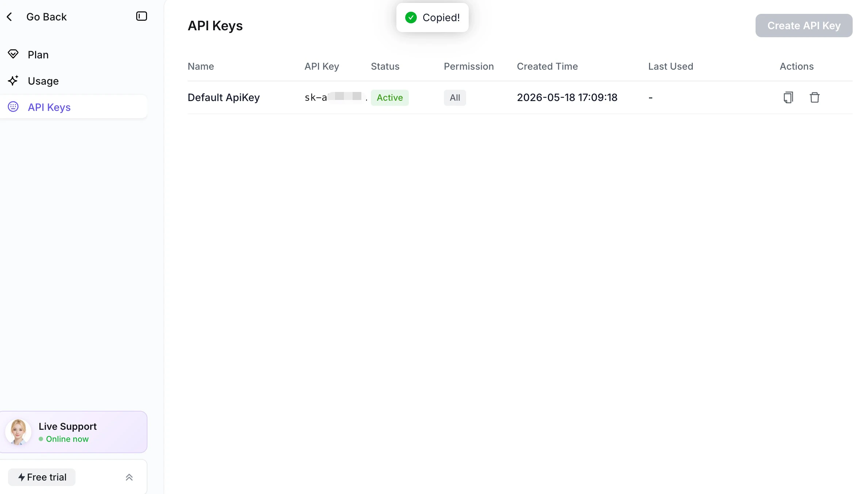Image resolution: width=868 pixels, height=494 pixels.
Task: Click the Default ApiKey name
Action: click(223, 97)
